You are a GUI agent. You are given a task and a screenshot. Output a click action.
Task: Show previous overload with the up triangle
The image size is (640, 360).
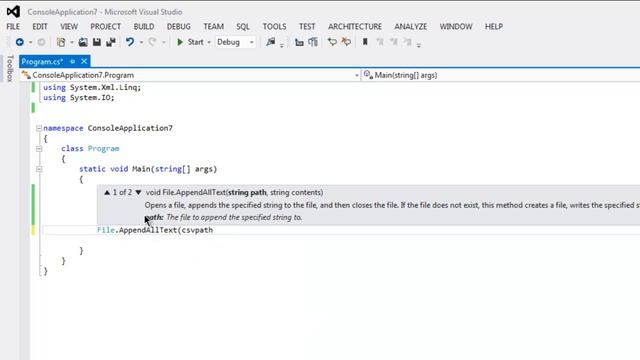107,192
